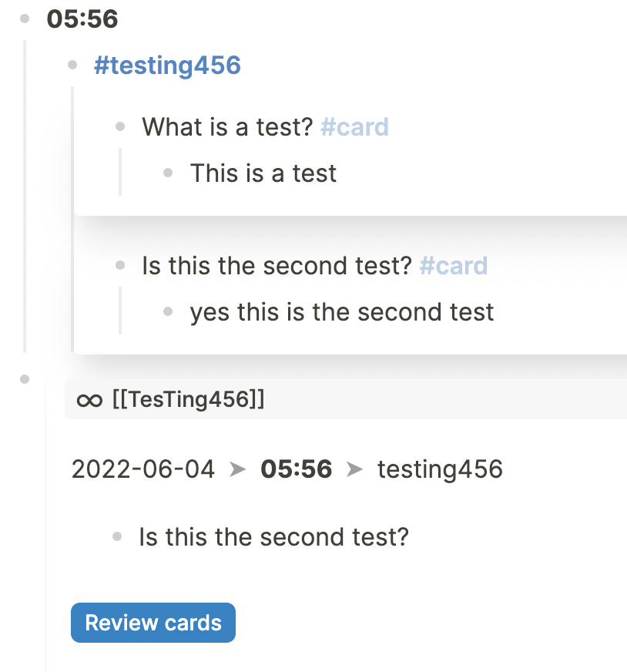Click the bullet beside "Is this the second test?"
Viewport: 627px width, 672px height.
[x=120, y=265]
